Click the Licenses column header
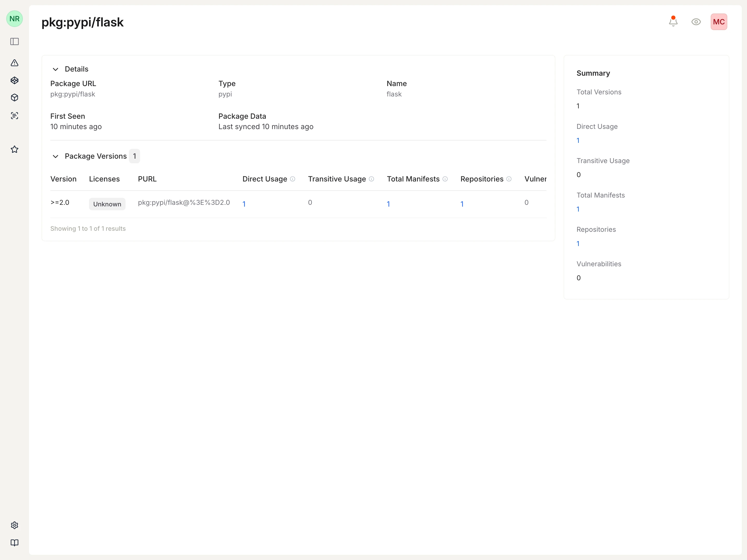The image size is (747, 560). pyautogui.click(x=104, y=179)
